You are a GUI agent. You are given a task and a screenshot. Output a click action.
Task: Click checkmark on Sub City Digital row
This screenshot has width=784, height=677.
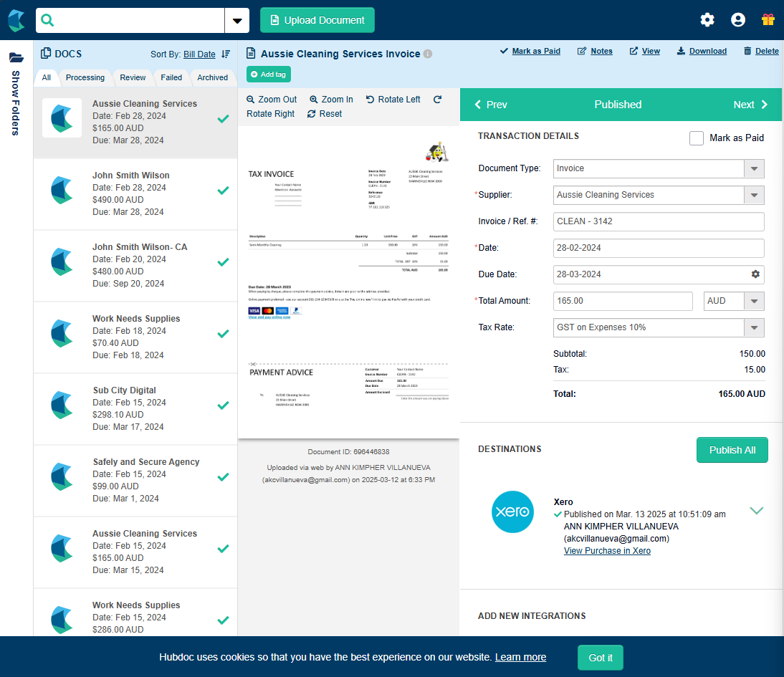(x=223, y=405)
